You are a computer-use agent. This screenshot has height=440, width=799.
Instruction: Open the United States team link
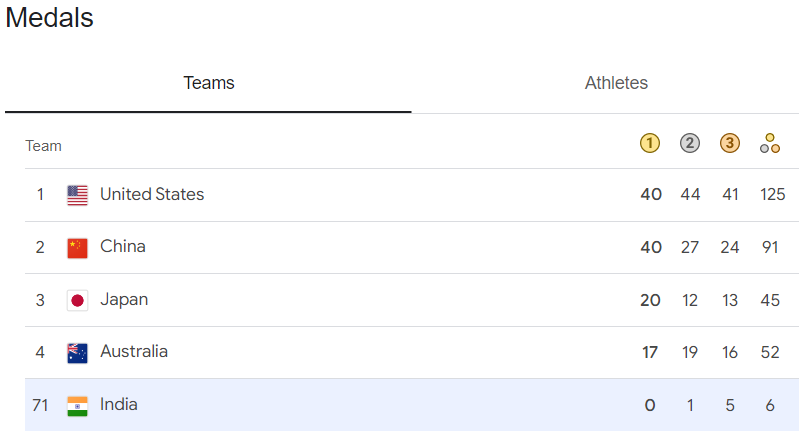coord(152,194)
